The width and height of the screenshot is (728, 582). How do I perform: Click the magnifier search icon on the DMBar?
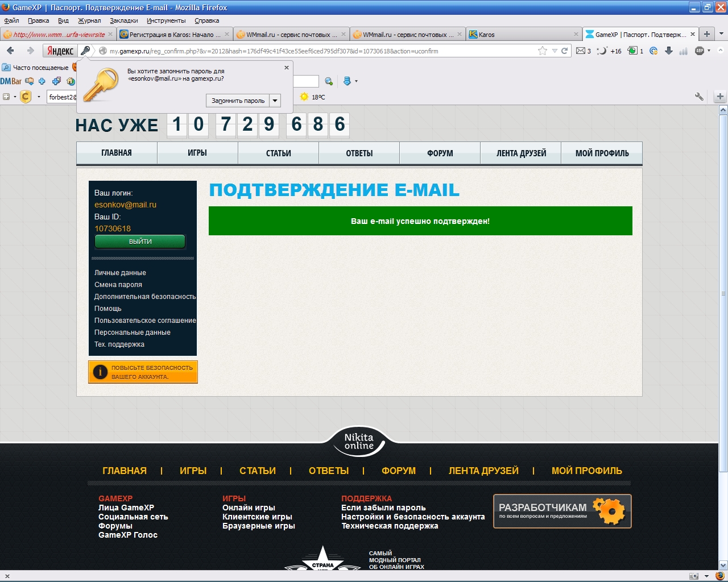pyautogui.click(x=328, y=81)
